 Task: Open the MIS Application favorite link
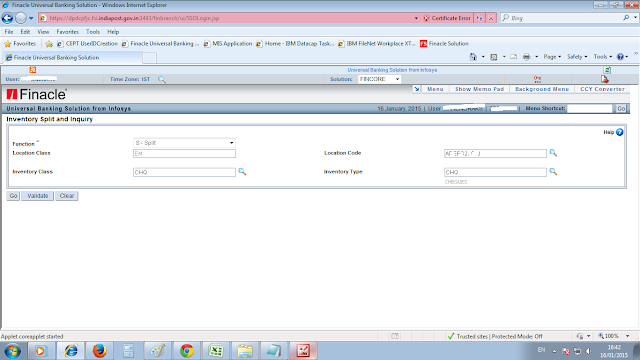click(228, 44)
